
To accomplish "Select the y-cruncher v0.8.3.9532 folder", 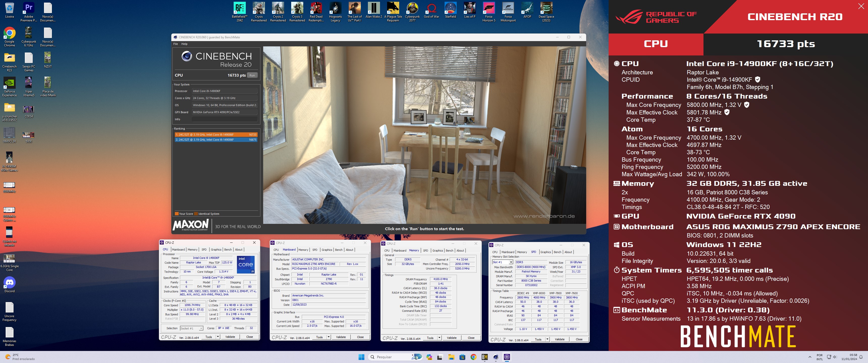I will [x=9, y=112].
